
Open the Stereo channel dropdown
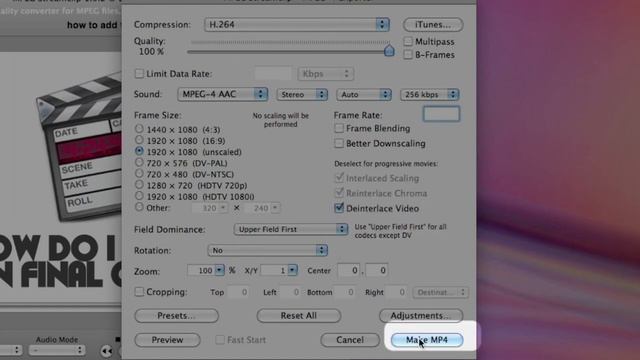pyautogui.click(x=302, y=94)
